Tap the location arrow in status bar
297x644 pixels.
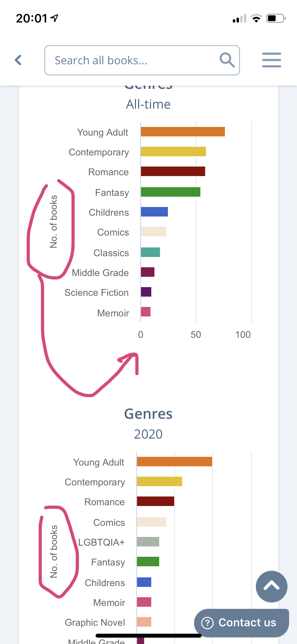[x=55, y=18]
